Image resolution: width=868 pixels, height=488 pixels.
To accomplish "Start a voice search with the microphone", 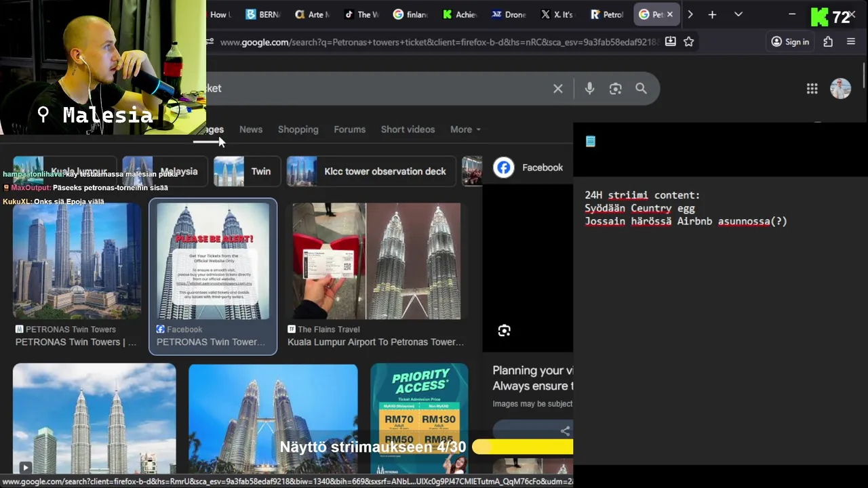I will point(589,89).
